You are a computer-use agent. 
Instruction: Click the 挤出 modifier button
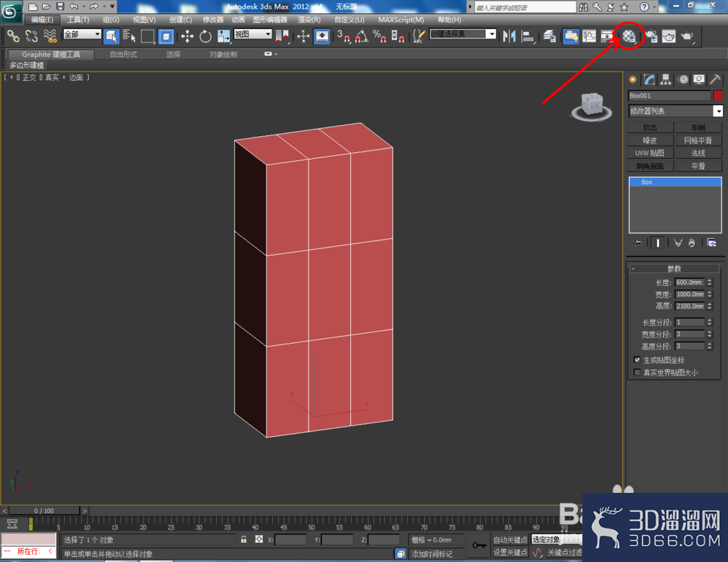(x=650, y=127)
